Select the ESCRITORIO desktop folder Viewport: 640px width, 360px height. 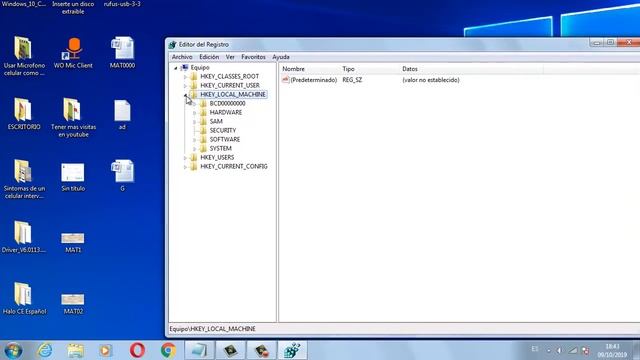24,114
